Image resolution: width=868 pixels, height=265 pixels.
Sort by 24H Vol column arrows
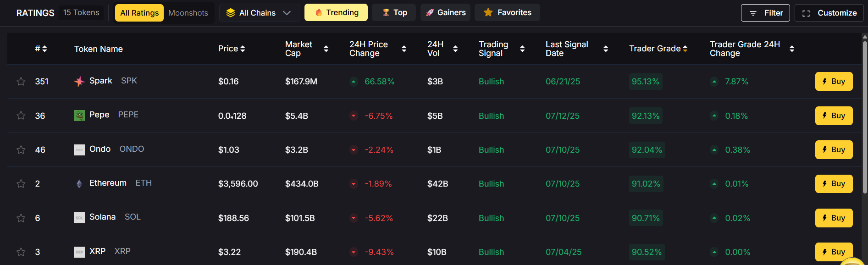pyautogui.click(x=455, y=49)
